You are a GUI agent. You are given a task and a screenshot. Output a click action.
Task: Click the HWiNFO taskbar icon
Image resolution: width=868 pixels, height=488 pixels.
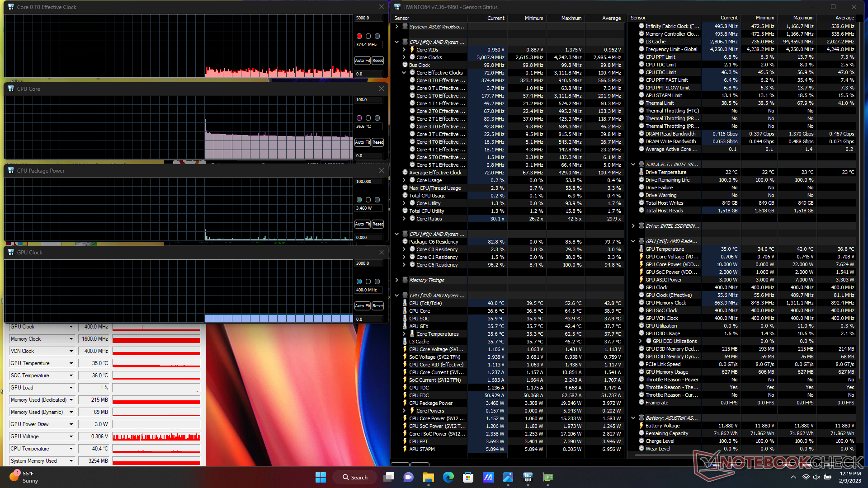point(528,477)
